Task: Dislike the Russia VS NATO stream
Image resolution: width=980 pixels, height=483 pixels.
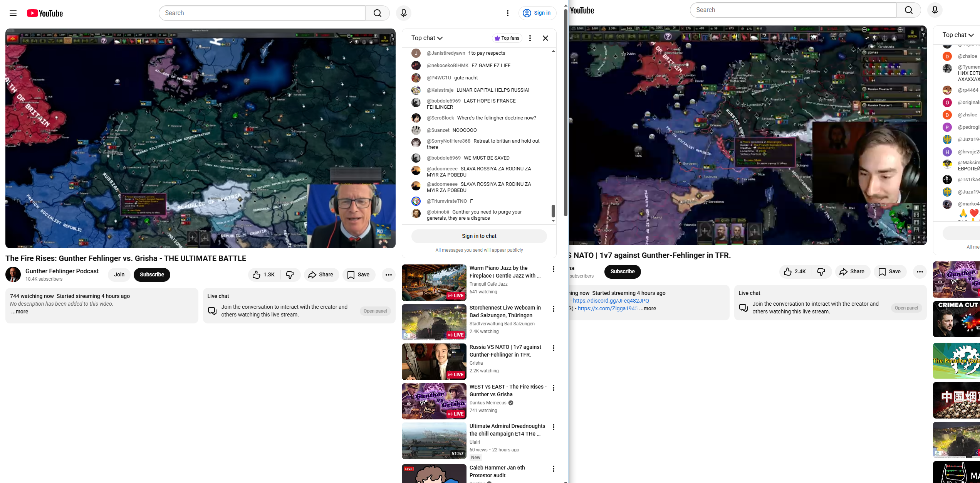Action: (821, 271)
